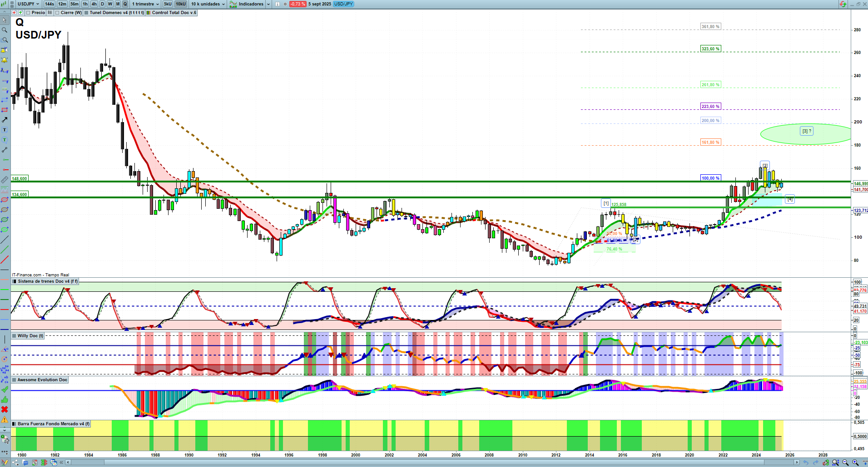The width and height of the screenshot is (868, 467).
Task: Select the ruler measurement tool
Action: coord(5,180)
